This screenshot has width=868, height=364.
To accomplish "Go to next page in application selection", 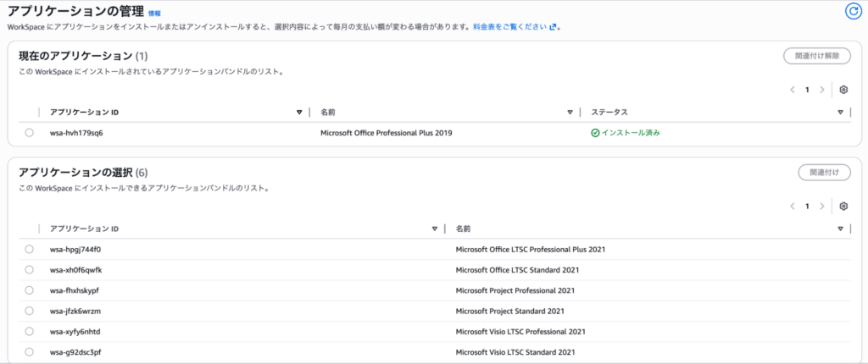I will (x=822, y=206).
